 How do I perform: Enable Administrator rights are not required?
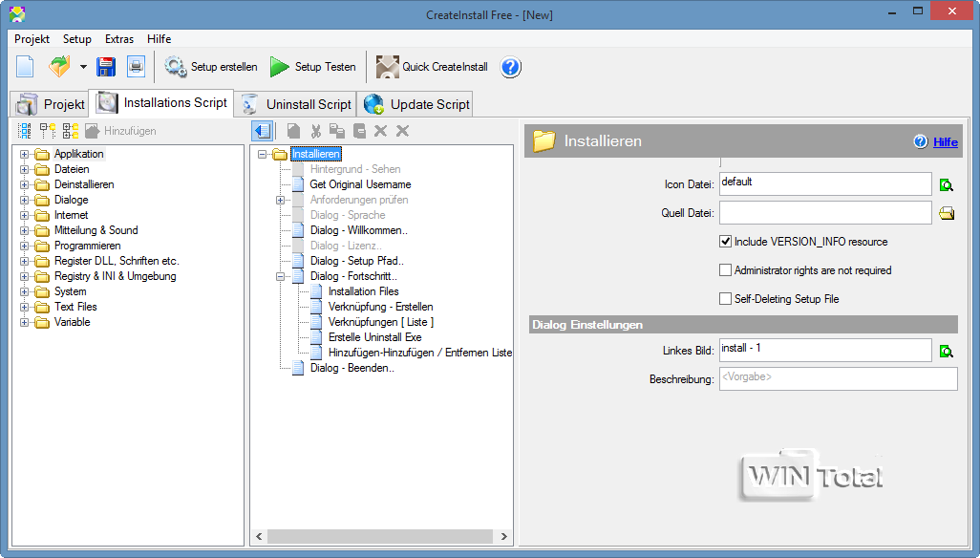[726, 270]
